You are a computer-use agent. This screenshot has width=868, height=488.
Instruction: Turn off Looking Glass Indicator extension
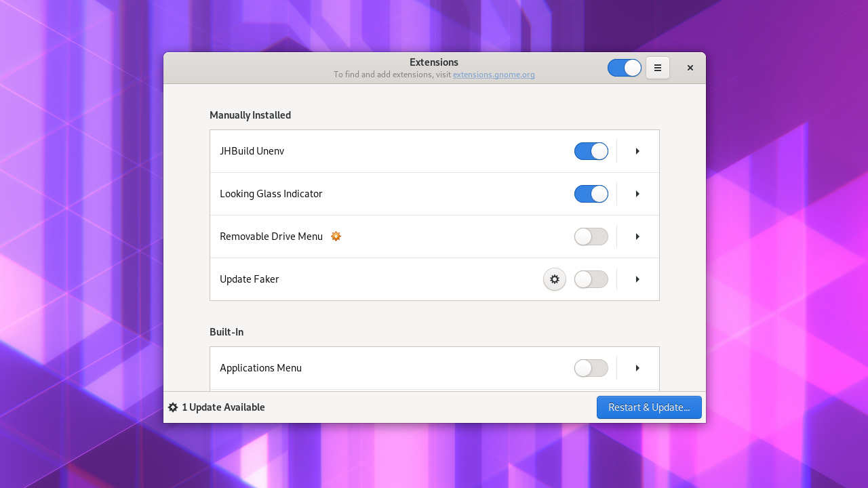point(591,194)
